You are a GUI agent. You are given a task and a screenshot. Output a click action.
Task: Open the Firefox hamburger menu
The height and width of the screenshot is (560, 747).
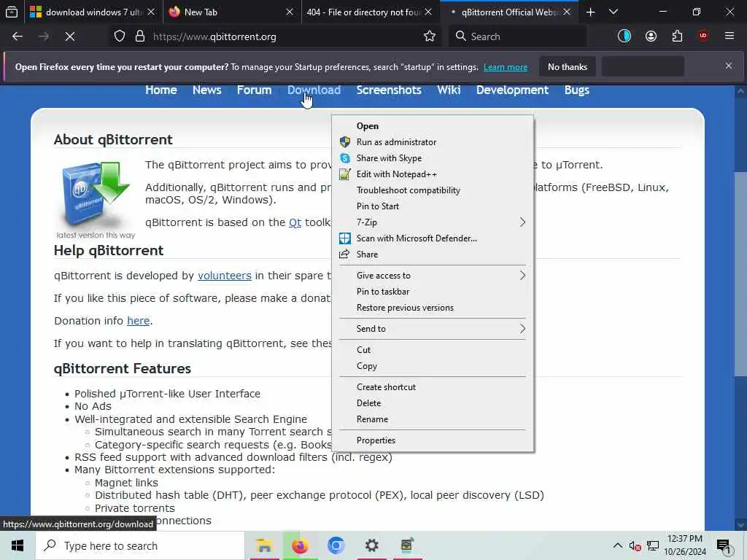[729, 36]
